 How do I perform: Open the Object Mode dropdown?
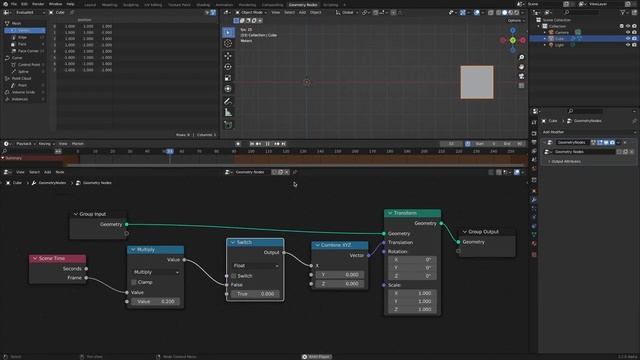[x=251, y=13]
